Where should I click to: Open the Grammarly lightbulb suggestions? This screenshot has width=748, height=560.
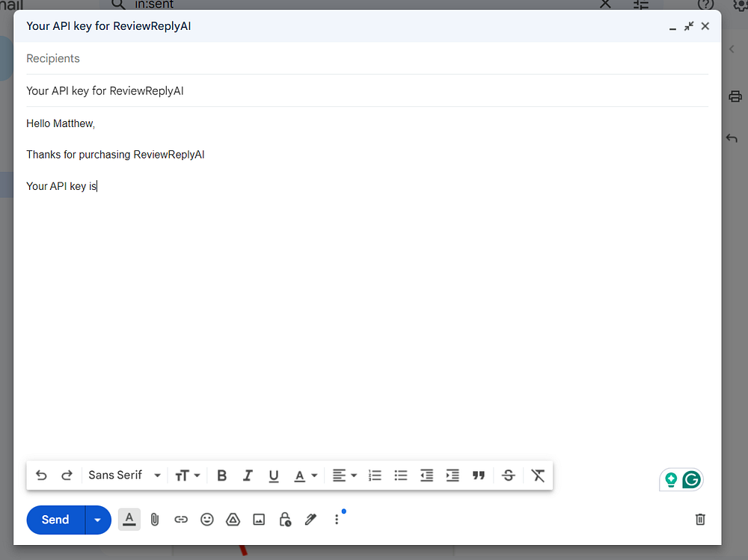[671, 479]
